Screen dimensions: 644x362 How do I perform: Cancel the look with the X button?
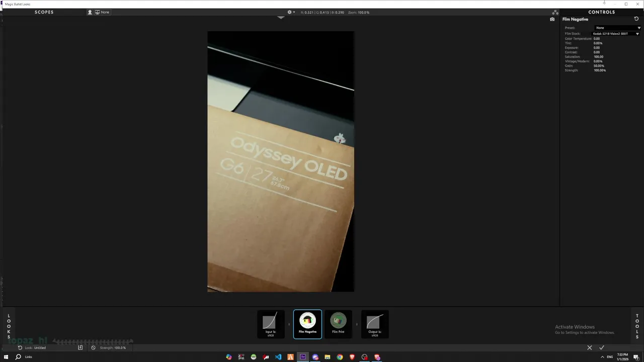590,347
